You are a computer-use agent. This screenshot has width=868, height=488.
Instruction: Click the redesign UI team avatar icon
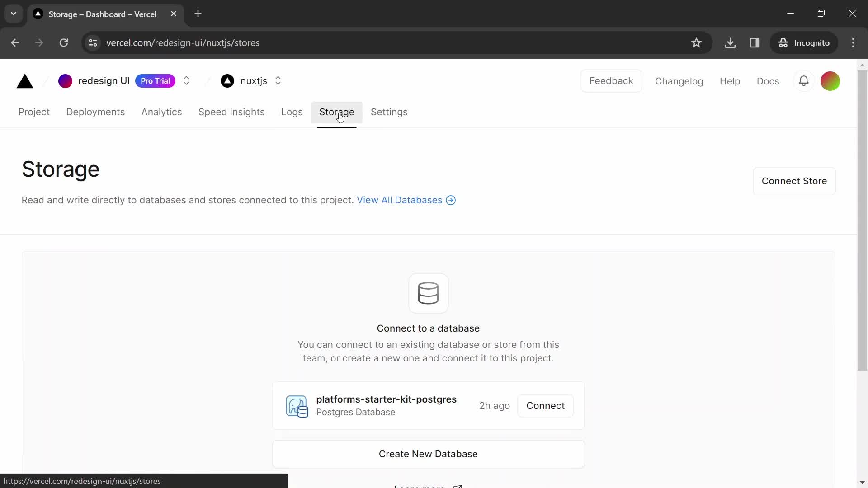click(65, 80)
